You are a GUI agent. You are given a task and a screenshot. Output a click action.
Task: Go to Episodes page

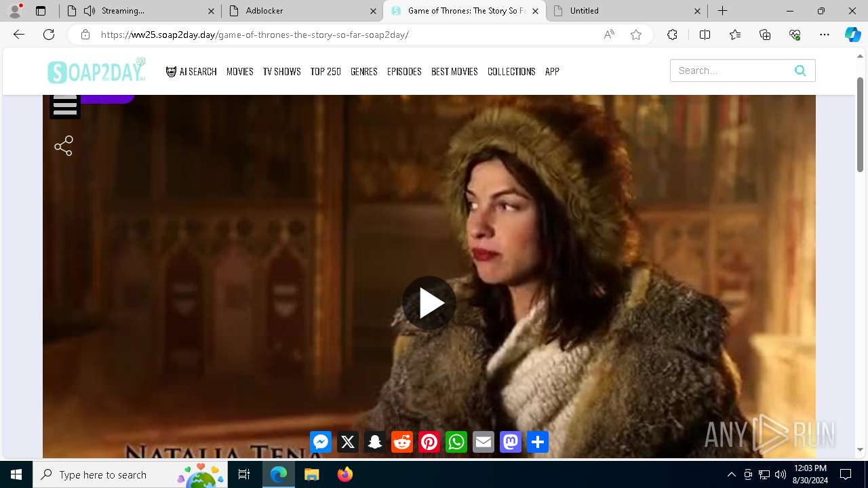pos(404,71)
